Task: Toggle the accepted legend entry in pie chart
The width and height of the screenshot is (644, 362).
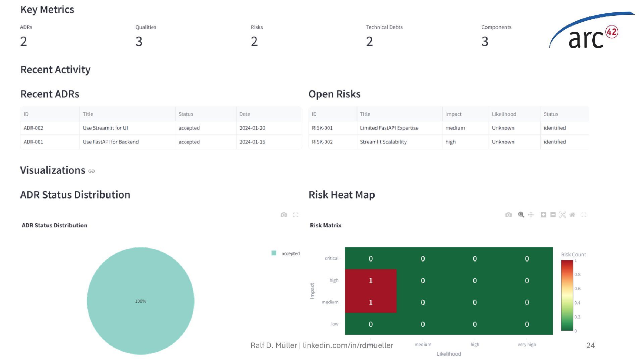Action: pyautogui.click(x=290, y=253)
